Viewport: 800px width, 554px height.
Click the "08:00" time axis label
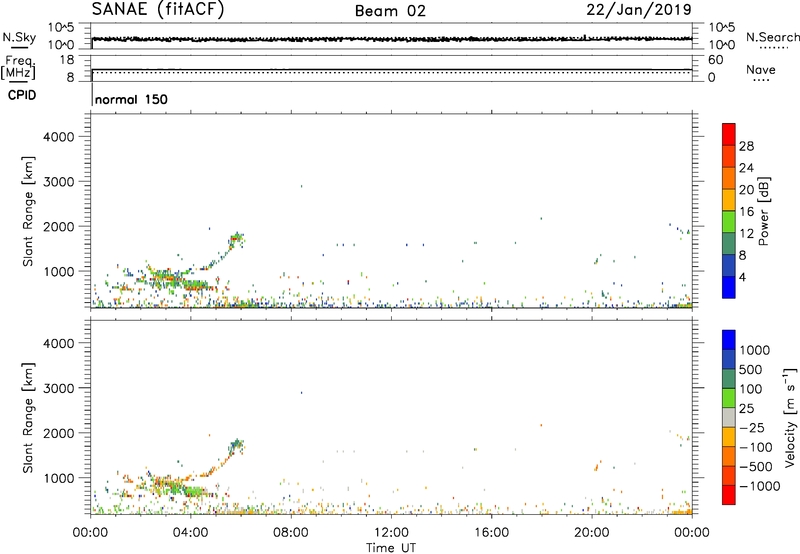click(291, 533)
